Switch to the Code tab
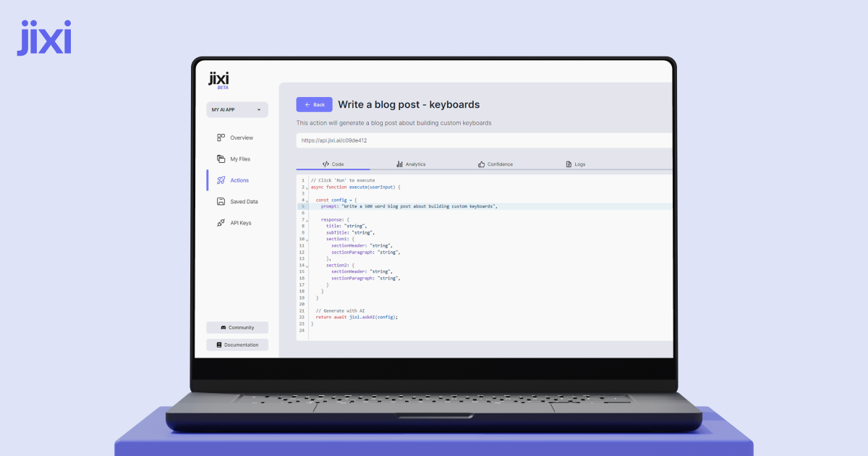Screen dimensions: 868x456 pyautogui.click(x=333, y=164)
